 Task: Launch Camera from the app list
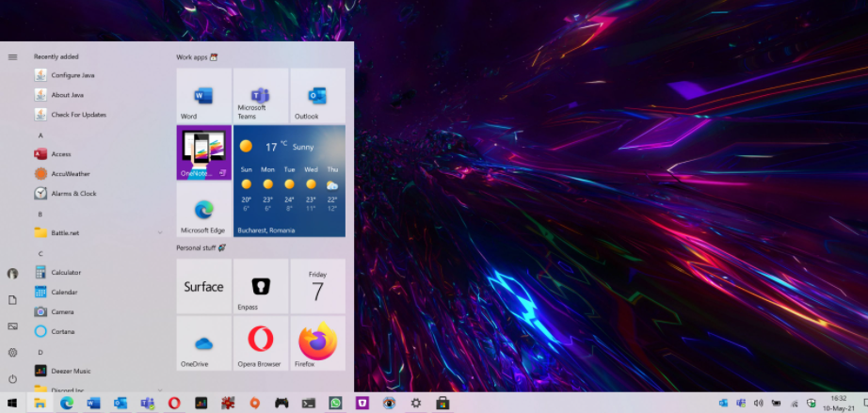(x=99, y=311)
